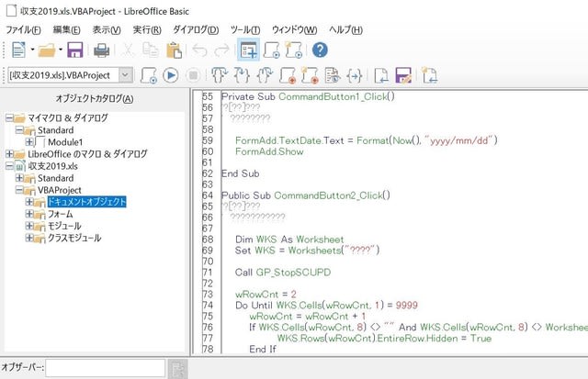
Task: Click the Find Parenthesis icon
Action: [355, 75]
